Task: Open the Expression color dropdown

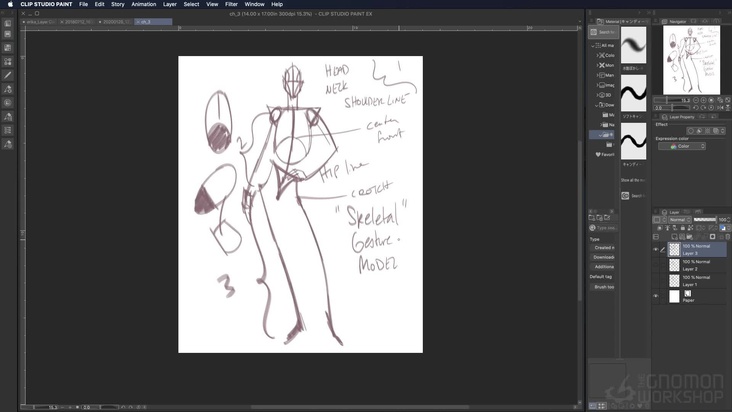Action: pyautogui.click(x=681, y=146)
